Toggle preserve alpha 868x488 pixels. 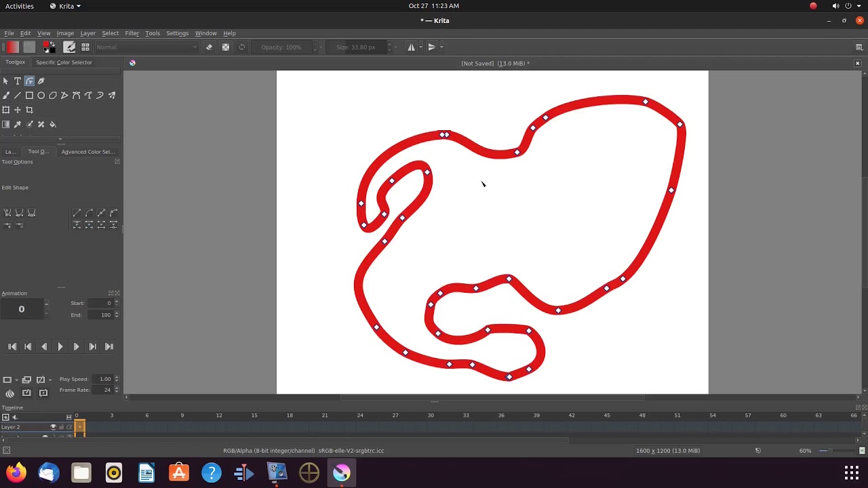coord(225,47)
